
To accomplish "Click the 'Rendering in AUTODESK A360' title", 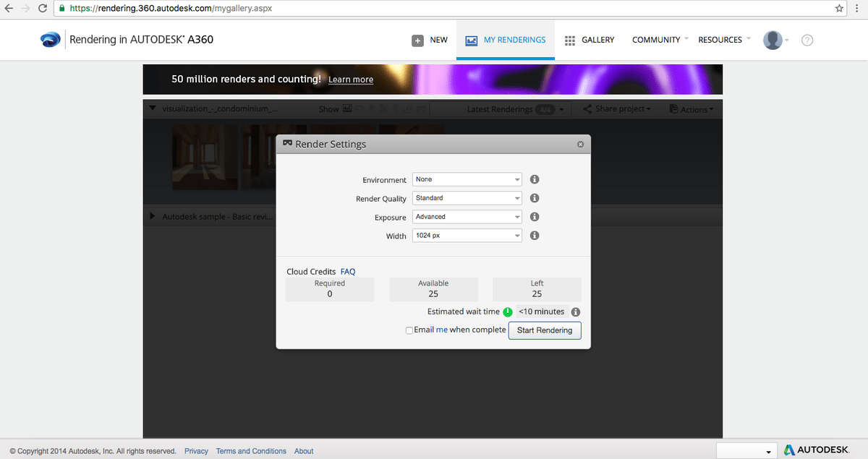I will (142, 40).
